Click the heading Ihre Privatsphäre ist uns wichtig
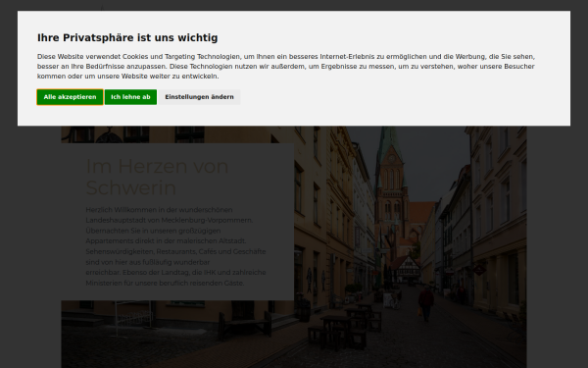588x368 pixels. (127, 37)
